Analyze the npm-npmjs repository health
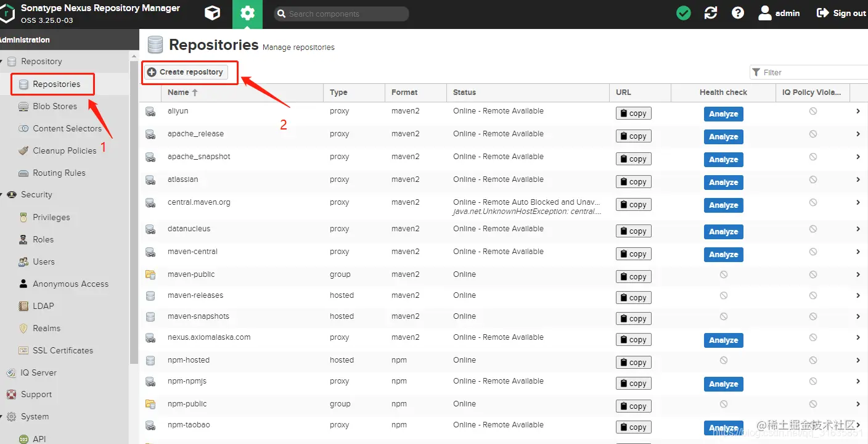 724,384
